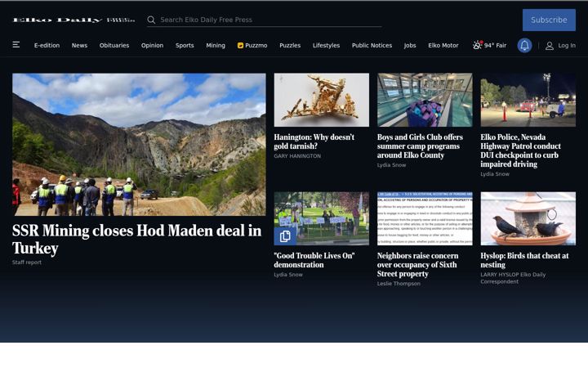Viewport: 588px width, 368px height.
Task: Go to Obituaries section
Action: 114,46
